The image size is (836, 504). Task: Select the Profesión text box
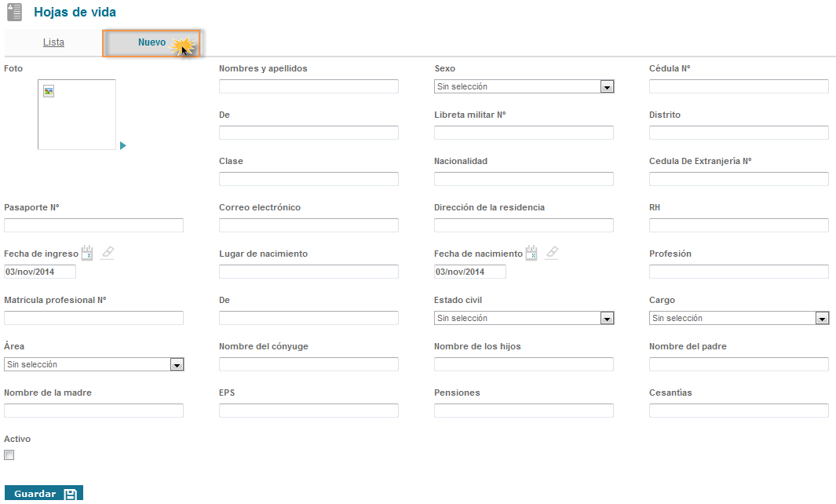click(739, 272)
